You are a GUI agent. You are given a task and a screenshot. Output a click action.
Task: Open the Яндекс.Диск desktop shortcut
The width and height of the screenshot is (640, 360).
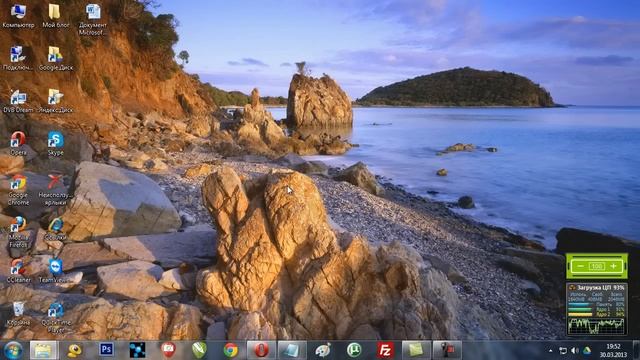pos(56,101)
